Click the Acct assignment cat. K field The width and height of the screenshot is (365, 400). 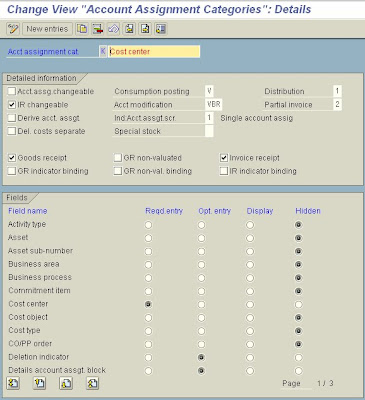pos(103,52)
